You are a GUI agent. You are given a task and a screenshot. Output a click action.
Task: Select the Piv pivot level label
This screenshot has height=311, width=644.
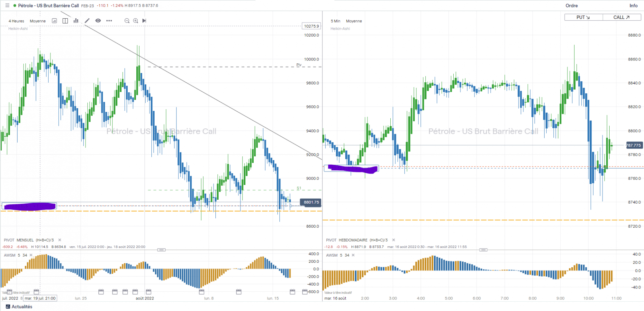tap(299, 65)
